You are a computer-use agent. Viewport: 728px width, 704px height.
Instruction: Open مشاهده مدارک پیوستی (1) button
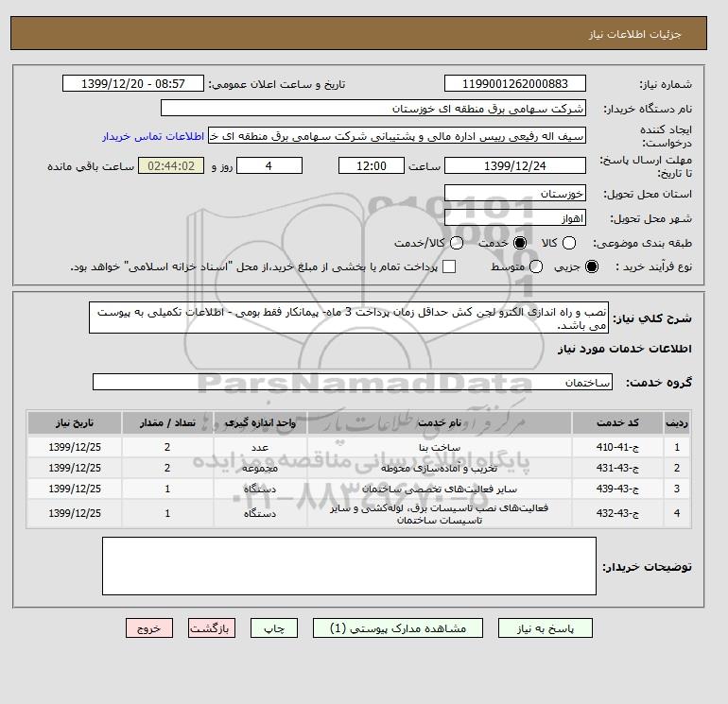coord(398,628)
